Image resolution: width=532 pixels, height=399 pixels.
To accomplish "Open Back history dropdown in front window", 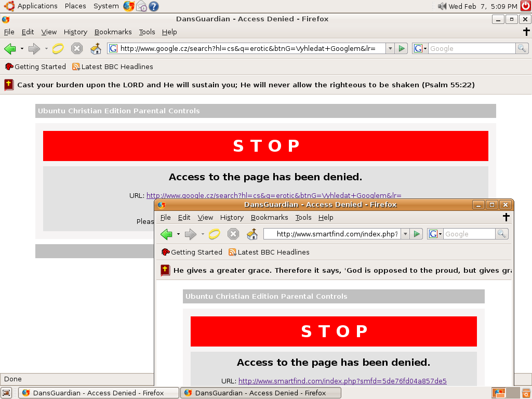I will (x=179, y=234).
